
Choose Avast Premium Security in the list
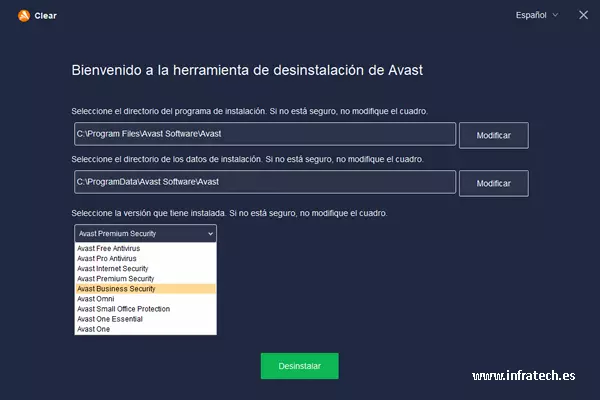point(145,279)
